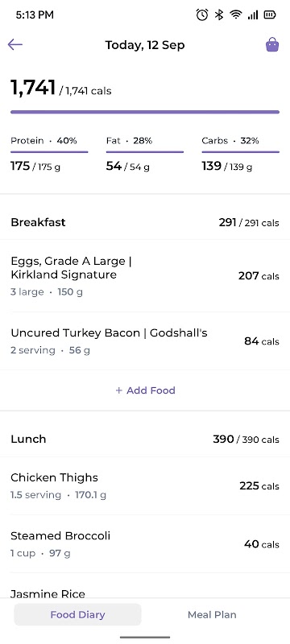
Task: Tap the cellular signal bars icon
Action: point(253,15)
